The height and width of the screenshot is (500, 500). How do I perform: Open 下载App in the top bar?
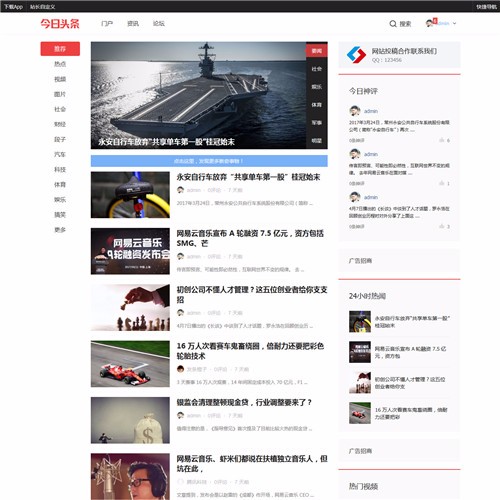[13, 7]
